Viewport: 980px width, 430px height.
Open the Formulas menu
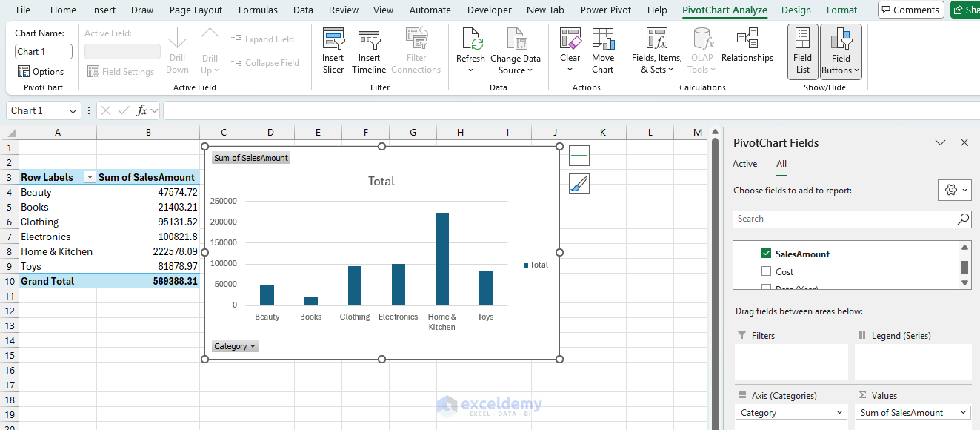click(x=258, y=10)
